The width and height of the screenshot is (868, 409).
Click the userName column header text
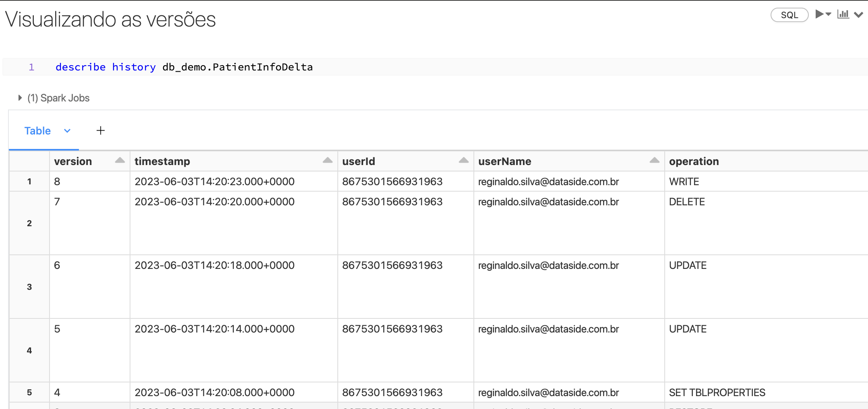pos(504,161)
